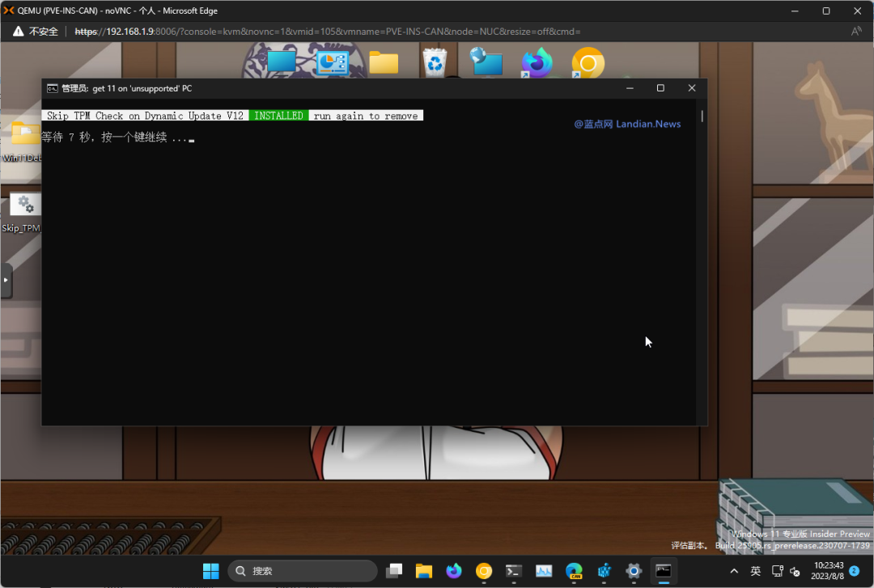This screenshot has height=588, width=874.
Task: Open the Recycle Bin desktop icon
Action: point(435,62)
